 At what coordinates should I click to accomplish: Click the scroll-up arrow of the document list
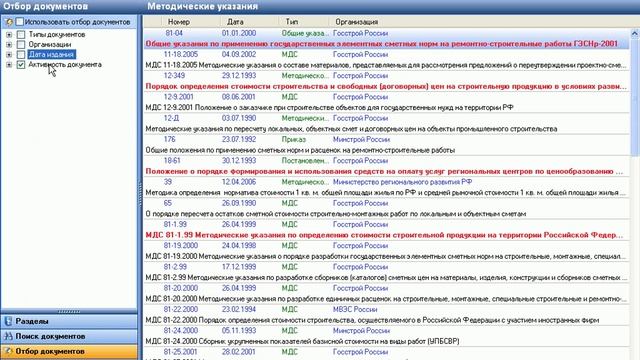point(635,33)
